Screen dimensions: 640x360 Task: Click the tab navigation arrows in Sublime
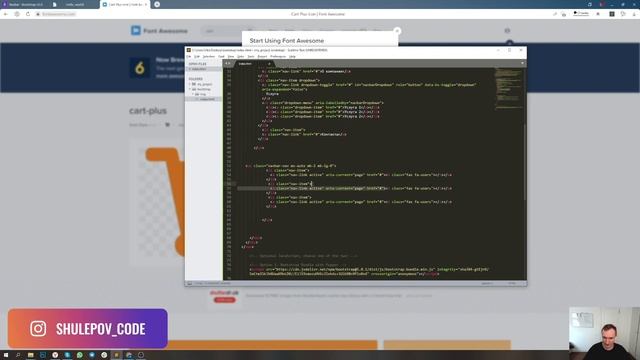click(228, 63)
